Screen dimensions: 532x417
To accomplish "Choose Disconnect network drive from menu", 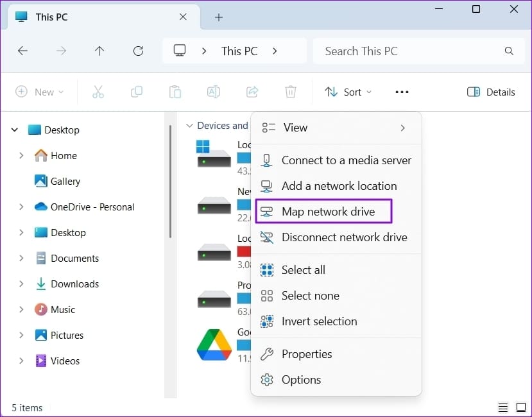I will pos(336,237).
